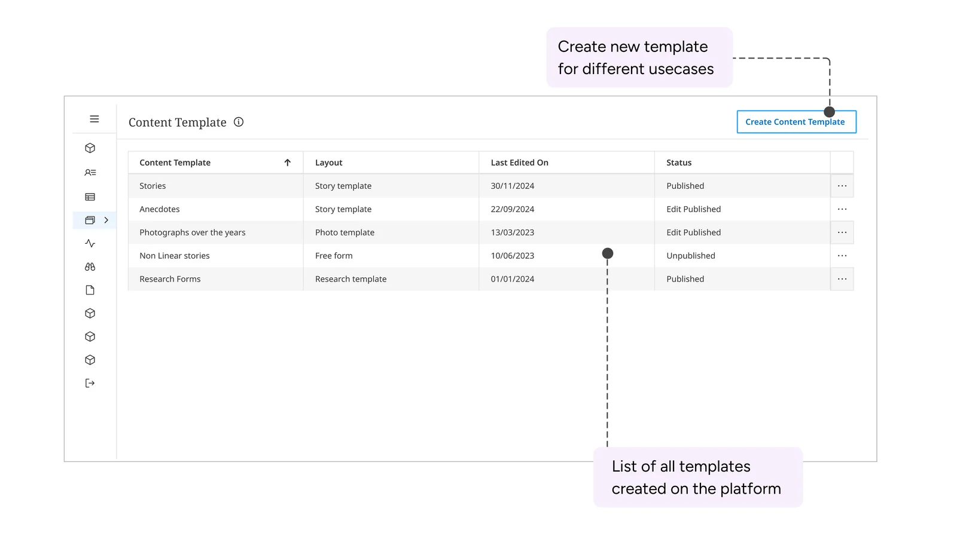Click the cube icon just below the file icon
The width and height of the screenshot is (957, 560).
point(90,313)
